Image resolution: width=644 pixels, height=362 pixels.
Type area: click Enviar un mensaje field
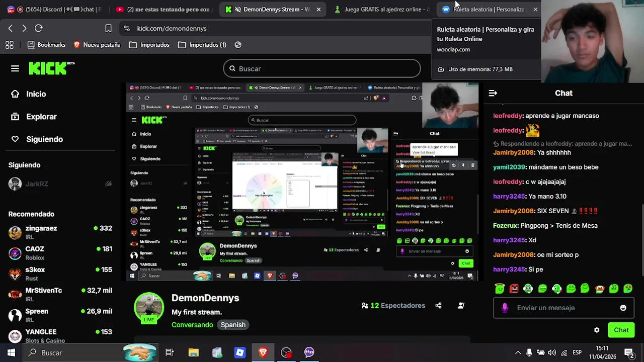tap(562, 308)
